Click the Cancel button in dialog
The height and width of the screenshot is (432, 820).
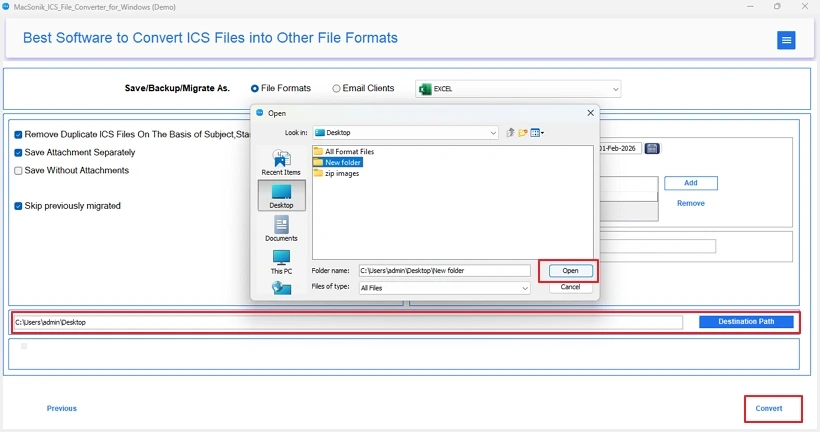(570, 287)
